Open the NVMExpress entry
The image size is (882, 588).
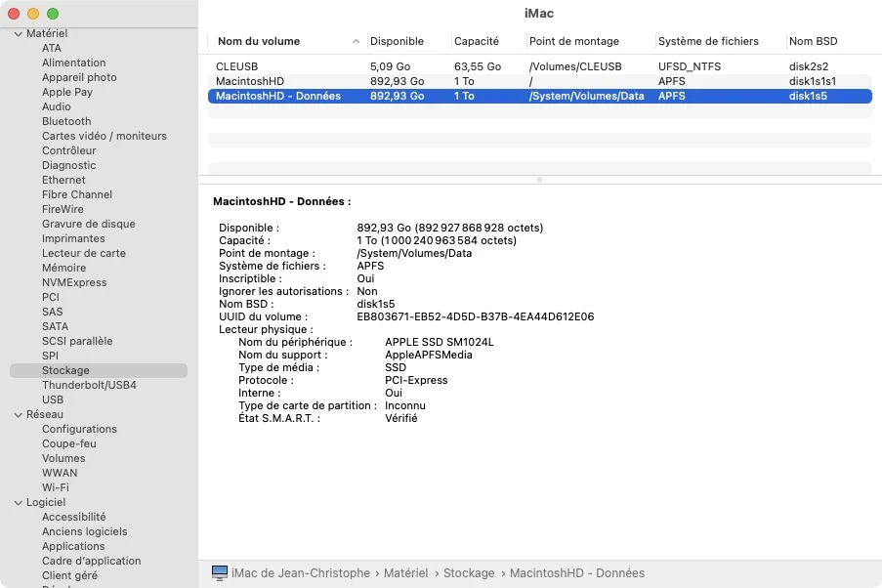pyautogui.click(x=74, y=282)
